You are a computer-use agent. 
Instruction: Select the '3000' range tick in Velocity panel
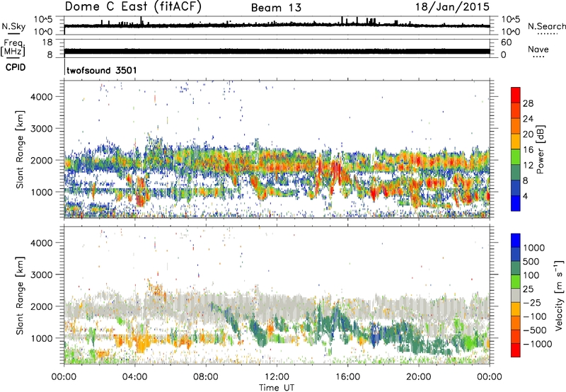(42, 275)
